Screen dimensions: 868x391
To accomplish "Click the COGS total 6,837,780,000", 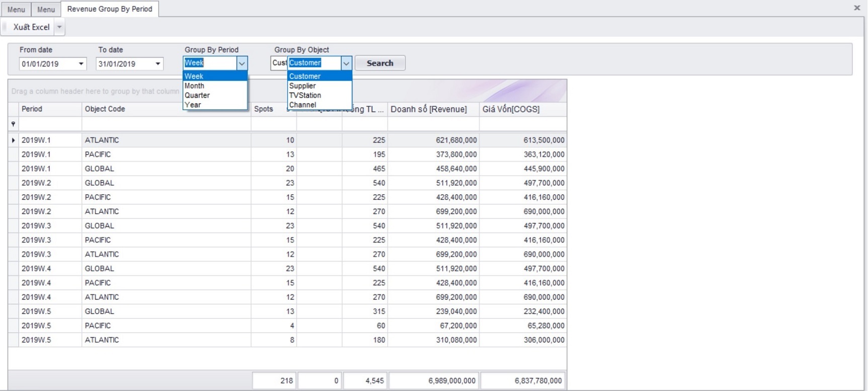I will point(522,380).
